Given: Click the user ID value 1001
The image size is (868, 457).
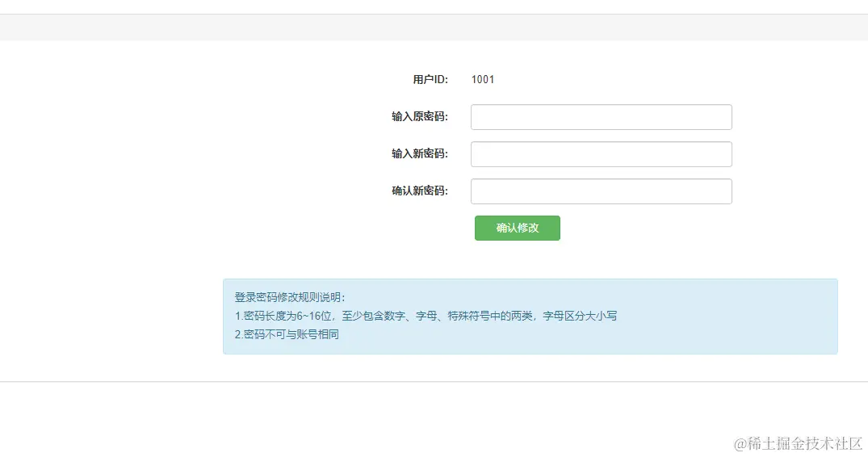Looking at the screenshot, I should click(483, 80).
